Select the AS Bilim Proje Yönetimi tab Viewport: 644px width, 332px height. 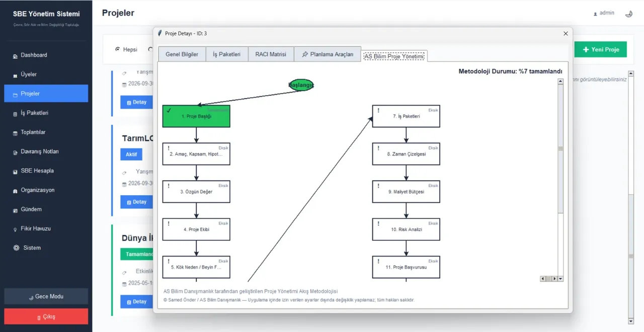[x=394, y=56]
